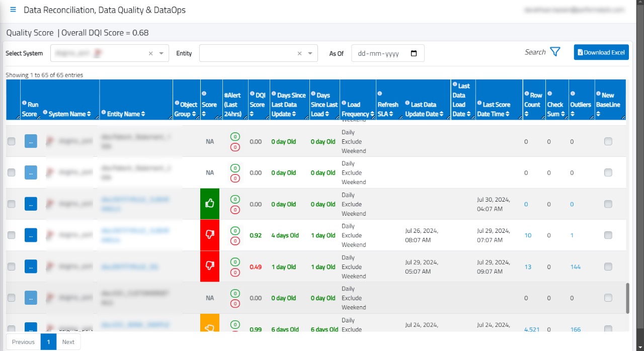The image size is (644, 351).
Task: Click Next pagination button
Action: click(x=68, y=342)
